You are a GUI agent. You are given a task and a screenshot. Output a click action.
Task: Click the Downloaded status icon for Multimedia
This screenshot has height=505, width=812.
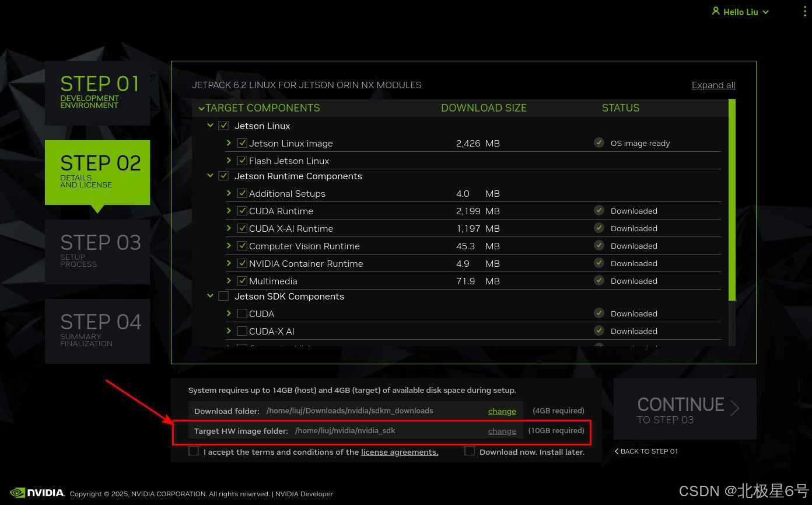(599, 280)
